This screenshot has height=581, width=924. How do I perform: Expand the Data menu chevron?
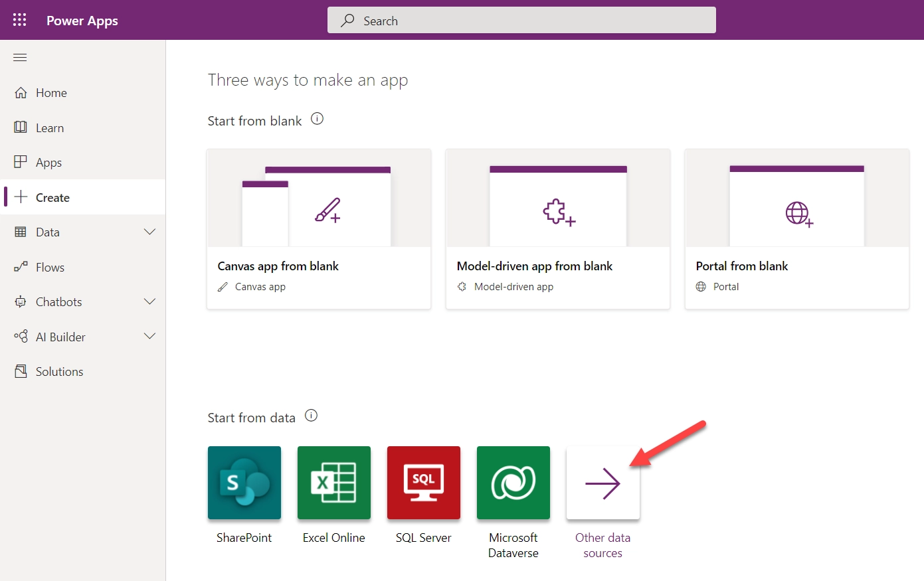point(150,232)
